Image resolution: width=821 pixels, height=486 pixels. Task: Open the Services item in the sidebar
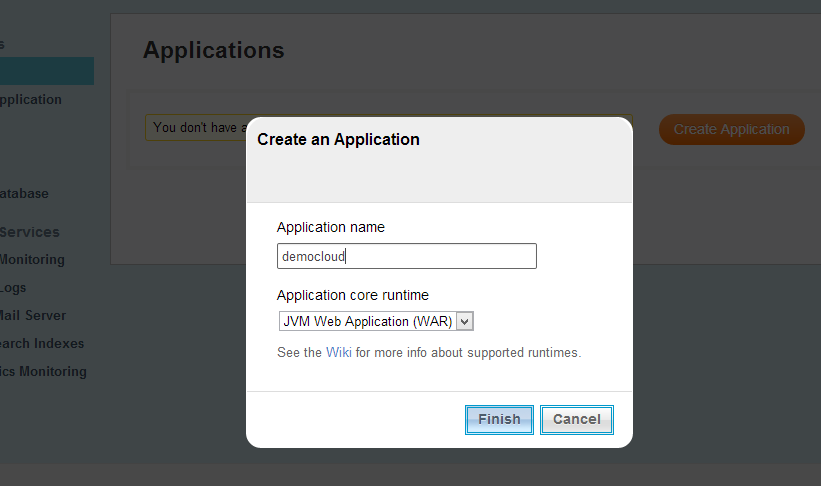pos(30,232)
